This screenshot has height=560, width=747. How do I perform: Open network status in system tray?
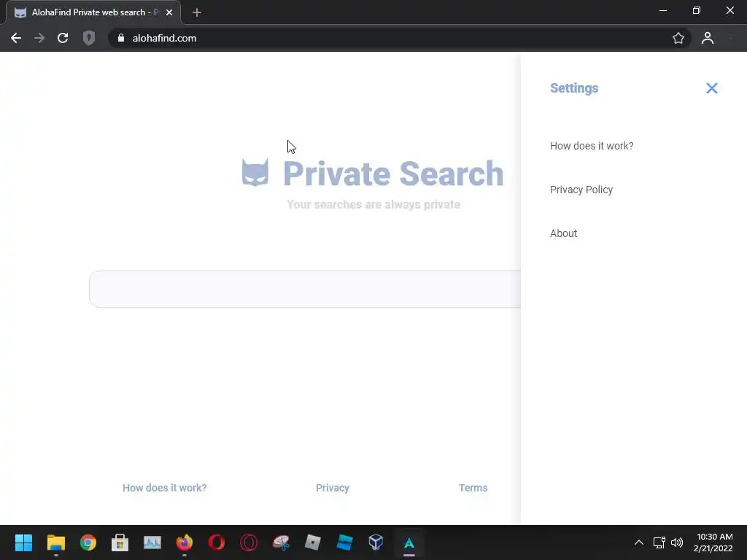pyautogui.click(x=659, y=542)
